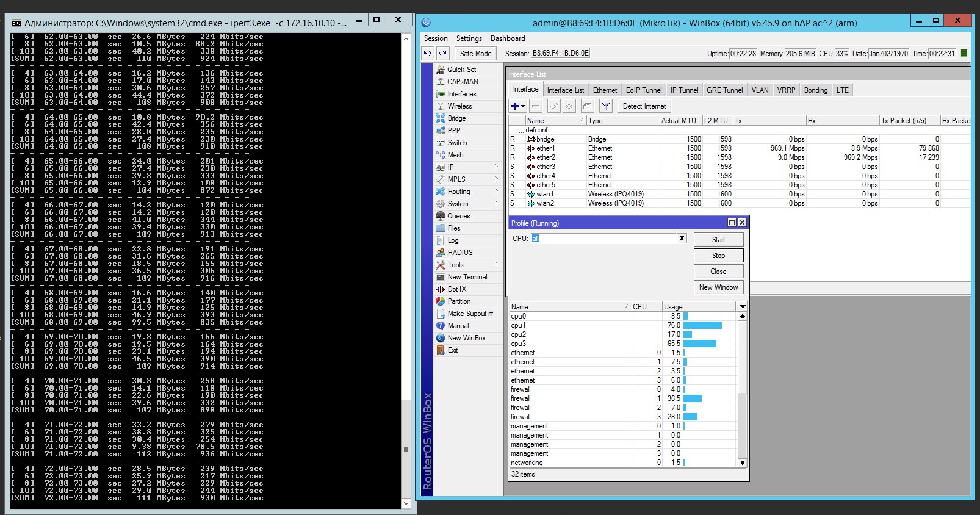Viewport: 980px width, 515px height.
Task: Click the CPU input field in Profile
Action: pos(603,239)
